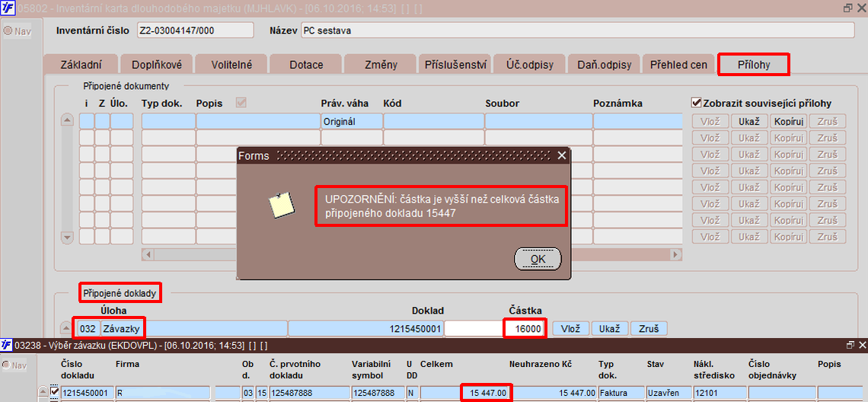Click Ukaž in the first document row
The height and width of the screenshot is (402, 868).
749,121
